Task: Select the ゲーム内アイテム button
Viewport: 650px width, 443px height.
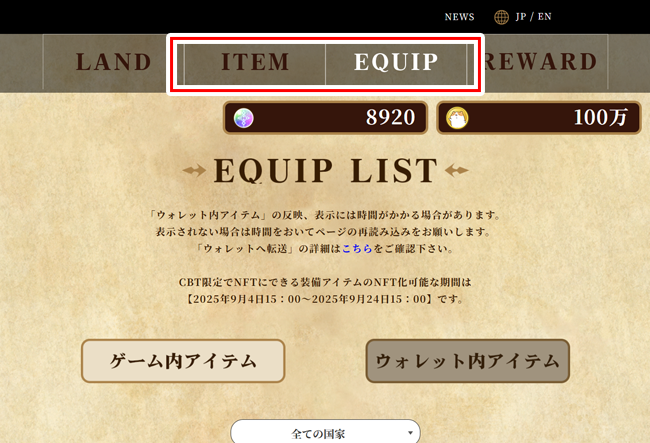Action: 183,361
